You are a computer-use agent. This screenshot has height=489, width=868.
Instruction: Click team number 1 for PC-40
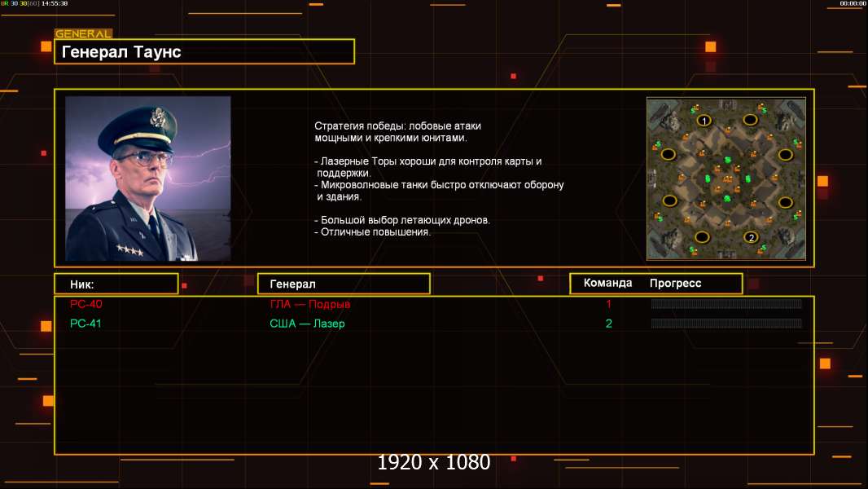tap(609, 304)
